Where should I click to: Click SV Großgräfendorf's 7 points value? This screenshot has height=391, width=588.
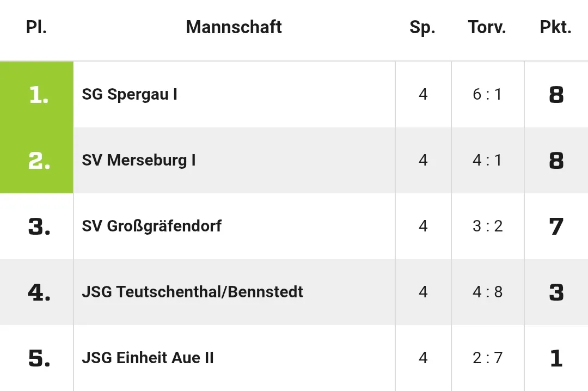pos(556,226)
